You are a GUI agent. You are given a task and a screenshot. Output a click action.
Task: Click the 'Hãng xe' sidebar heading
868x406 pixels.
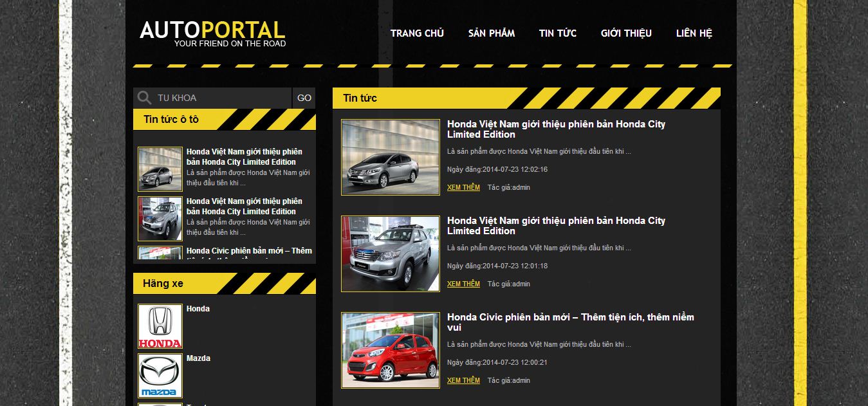(x=163, y=284)
